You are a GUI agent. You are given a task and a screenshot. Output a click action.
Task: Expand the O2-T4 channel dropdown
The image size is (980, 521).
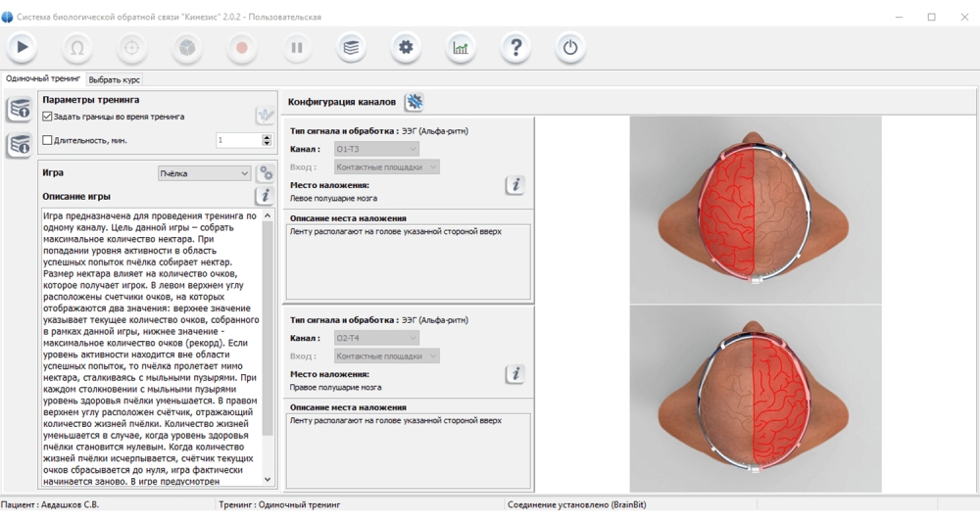pyautogui.click(x=376, y=338)
